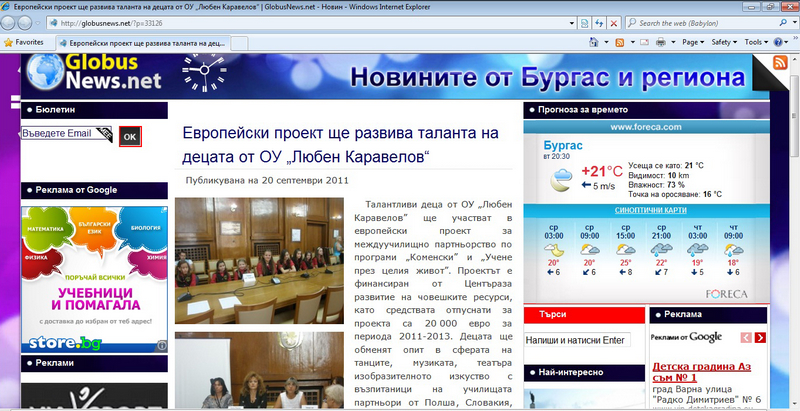Open the Tools menu

point(756,42)
